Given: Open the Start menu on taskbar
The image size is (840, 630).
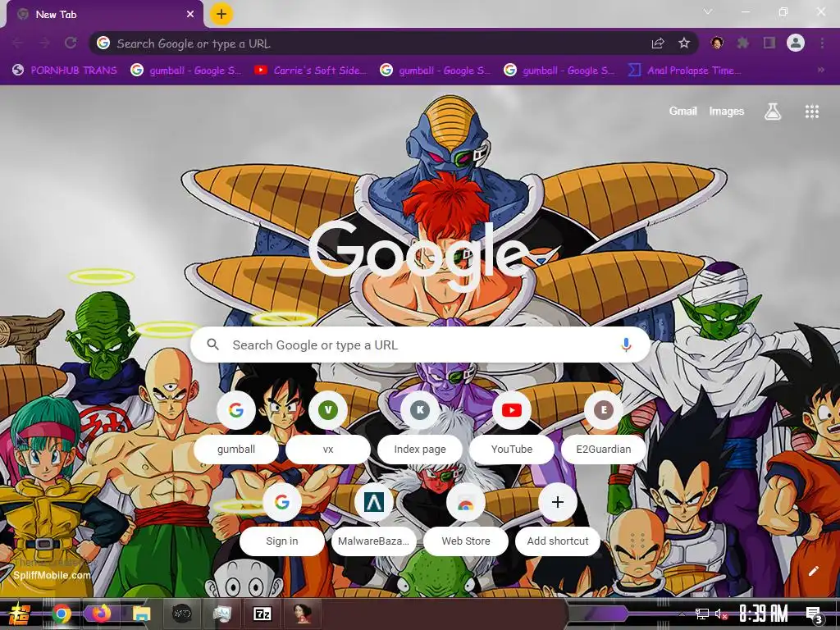Looking at the screenshot, I should pos(19,614).
